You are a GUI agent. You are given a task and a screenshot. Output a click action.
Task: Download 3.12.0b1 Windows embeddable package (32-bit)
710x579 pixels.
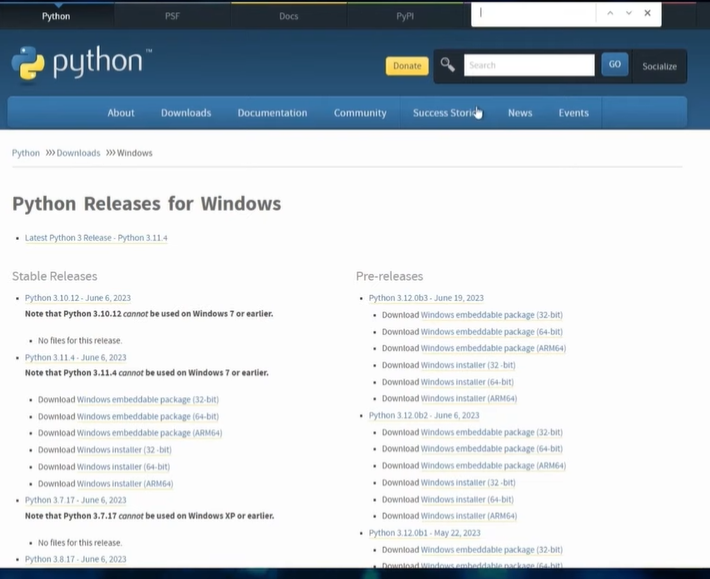492,550
